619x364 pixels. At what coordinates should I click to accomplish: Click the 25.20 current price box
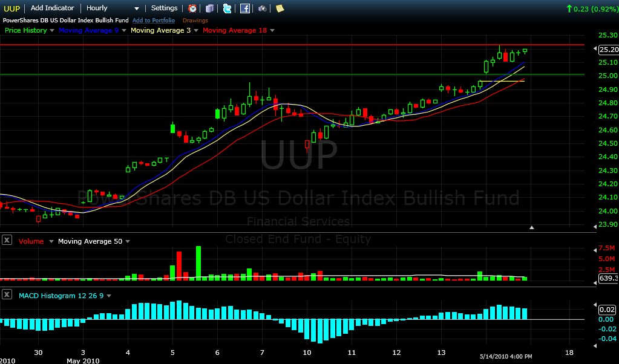[x=609, y=50]
